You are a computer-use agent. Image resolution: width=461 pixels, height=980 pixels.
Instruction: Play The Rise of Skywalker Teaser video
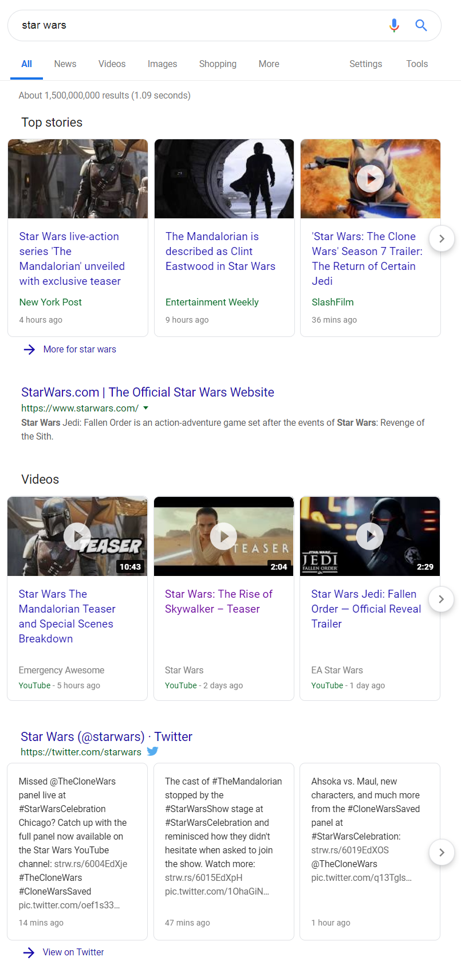pos(224,536)
